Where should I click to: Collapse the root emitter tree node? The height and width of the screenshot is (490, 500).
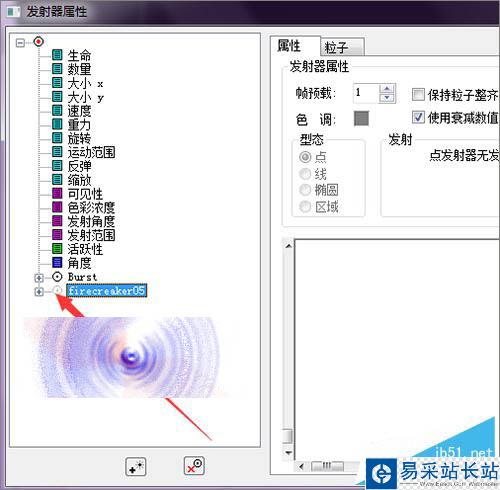click(20, 42)
